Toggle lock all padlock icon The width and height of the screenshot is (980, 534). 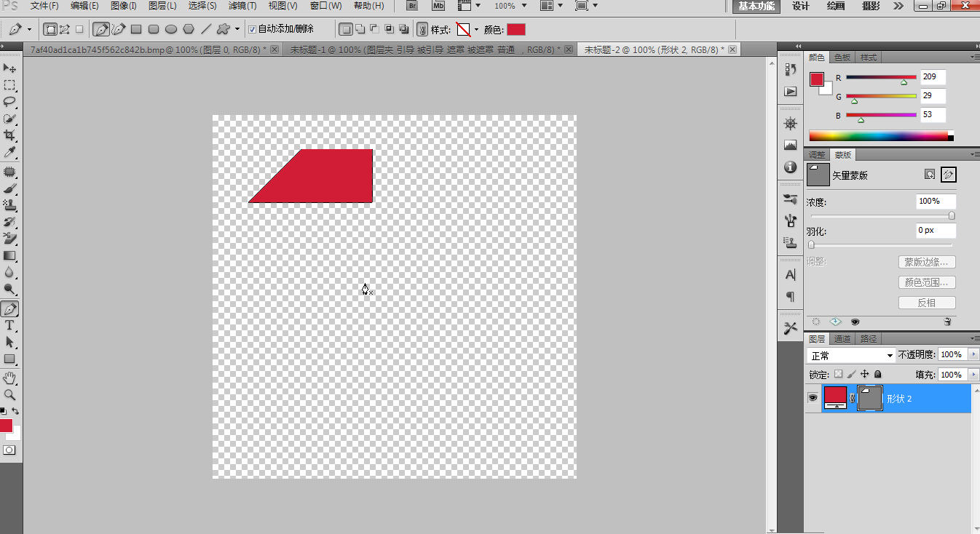click(x=877, y=374)
